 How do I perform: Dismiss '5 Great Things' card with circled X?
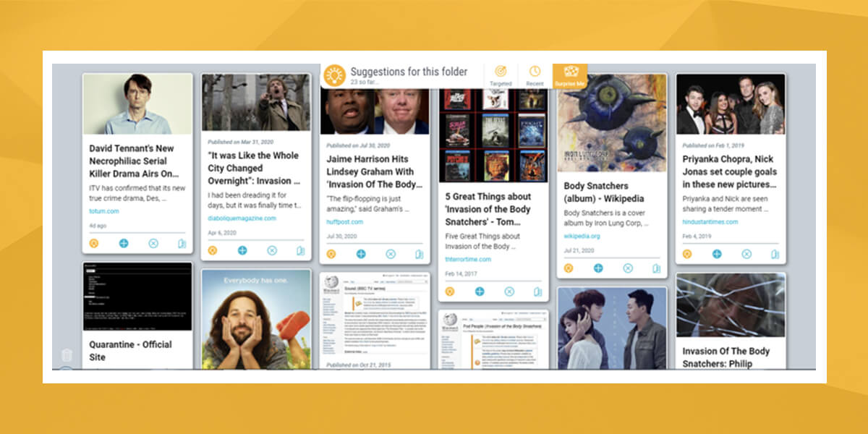509,292
